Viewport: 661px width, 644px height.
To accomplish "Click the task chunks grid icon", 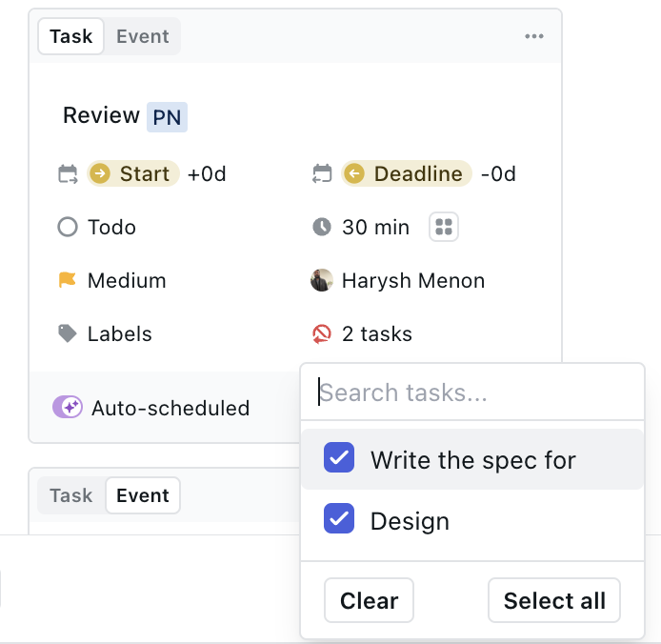I will [x=444, y=228].
